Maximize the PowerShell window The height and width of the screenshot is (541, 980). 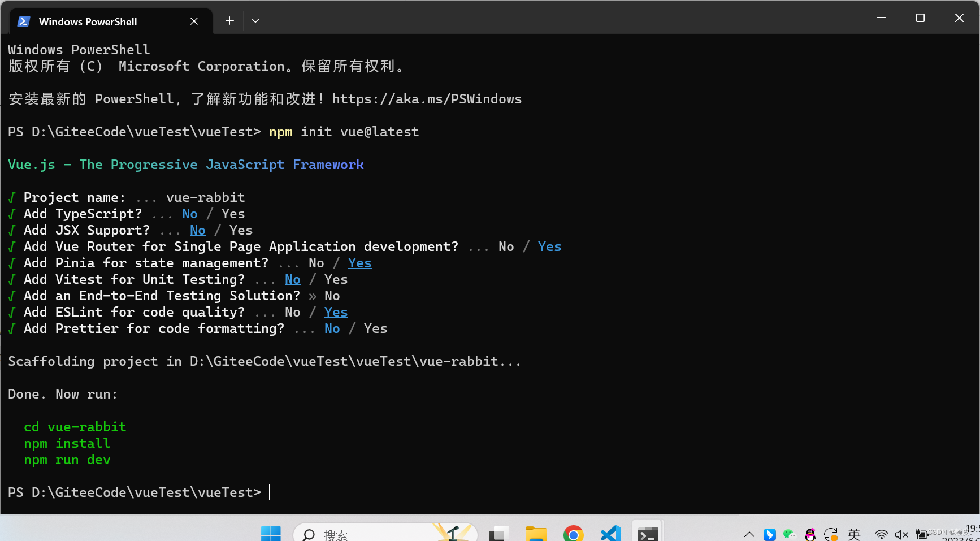(920, 18)
